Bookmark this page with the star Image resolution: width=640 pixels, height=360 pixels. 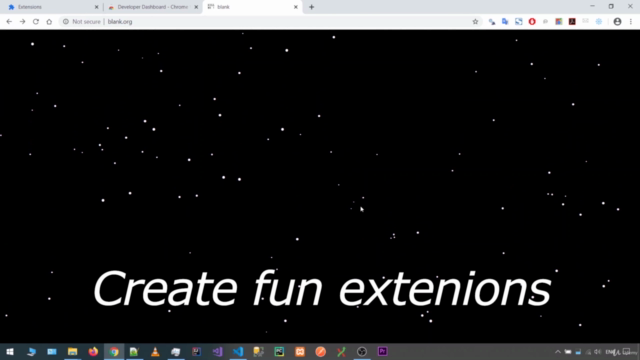pos(475,22)
